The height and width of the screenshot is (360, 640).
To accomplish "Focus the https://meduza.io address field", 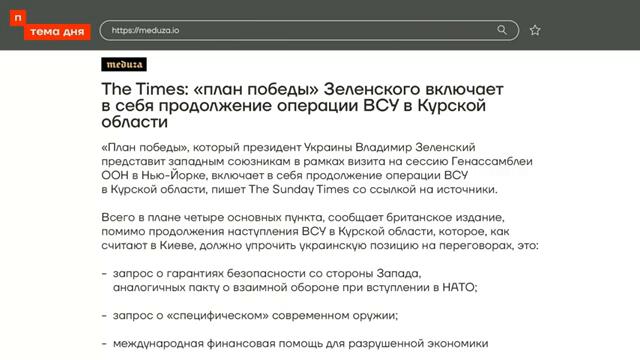I will (309, 30).
